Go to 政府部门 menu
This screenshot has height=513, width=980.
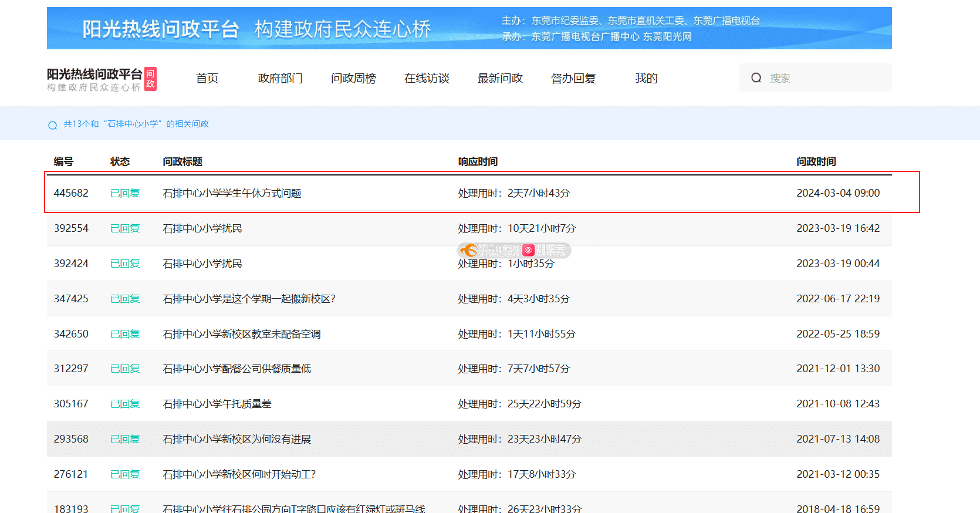pos(280,78)
